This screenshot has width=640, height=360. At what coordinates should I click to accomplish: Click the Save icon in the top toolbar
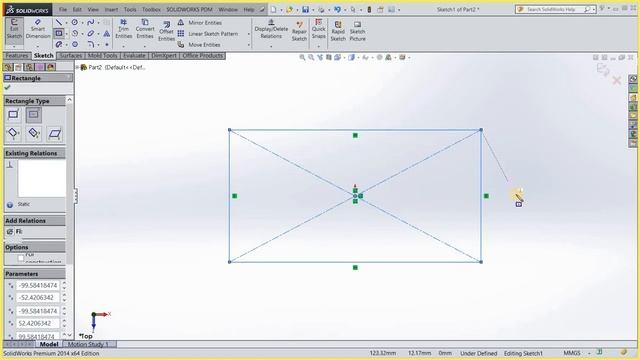[305, 9]
